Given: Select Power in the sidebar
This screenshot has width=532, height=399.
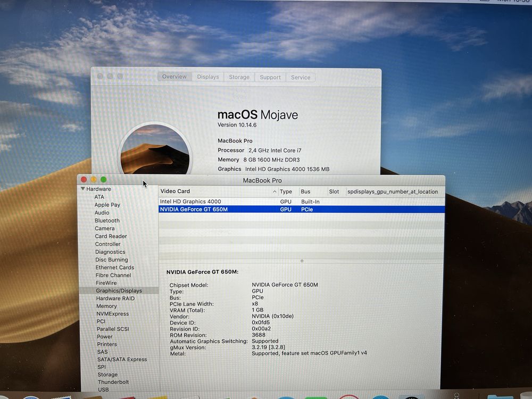Looking at the screenshot, I should tap(104, 337).
